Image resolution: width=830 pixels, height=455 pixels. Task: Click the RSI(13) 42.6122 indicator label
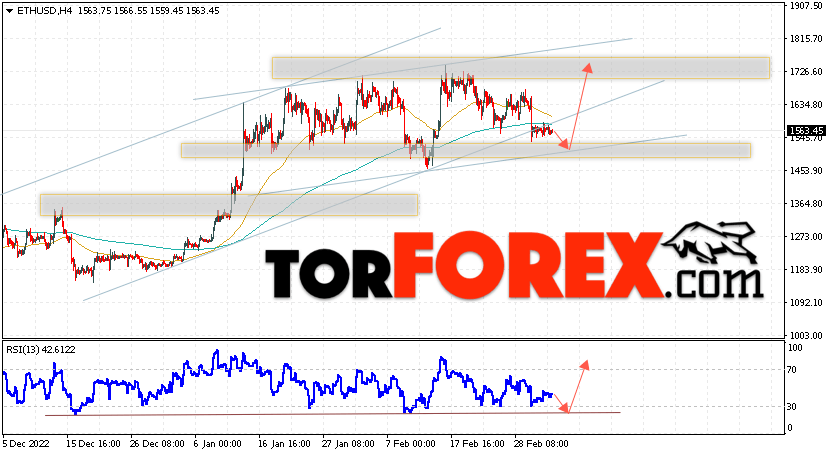pos(41,350)
